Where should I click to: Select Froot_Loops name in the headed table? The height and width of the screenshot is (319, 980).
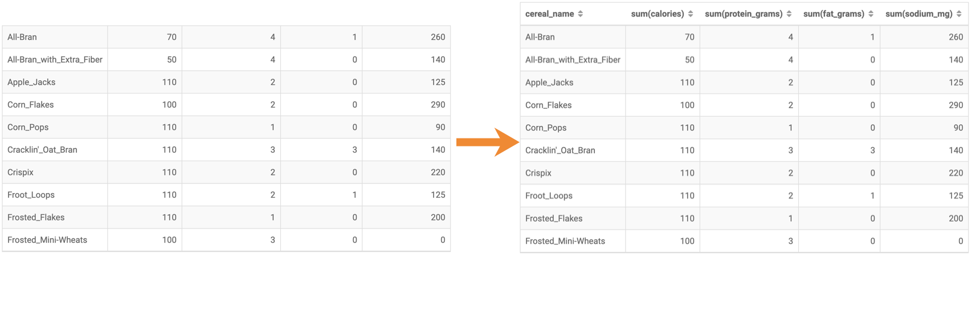click(x=549, y=195)
